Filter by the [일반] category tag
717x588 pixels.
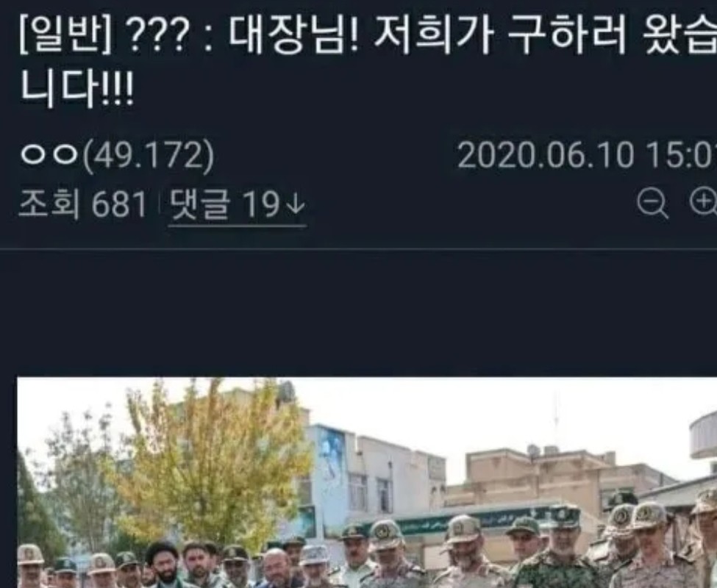click(x=66, y=35)
